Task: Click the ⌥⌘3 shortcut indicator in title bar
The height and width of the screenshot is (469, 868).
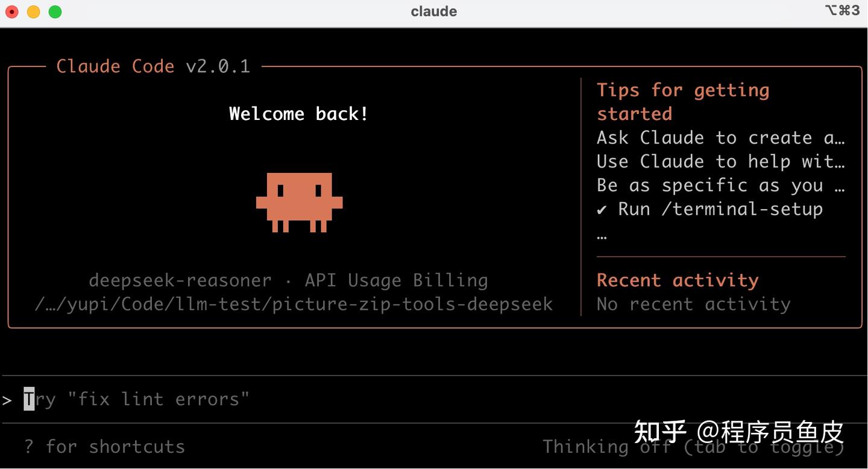Action: pos(842,10)
